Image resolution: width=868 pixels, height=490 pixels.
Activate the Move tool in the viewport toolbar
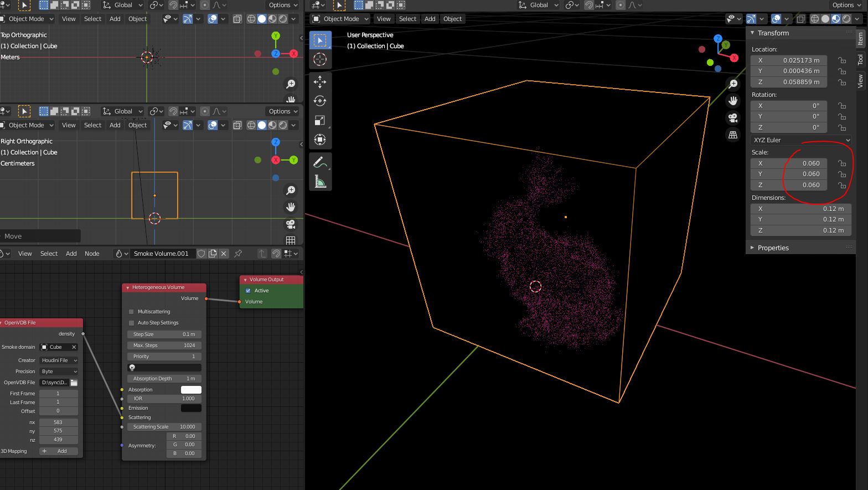320,82
